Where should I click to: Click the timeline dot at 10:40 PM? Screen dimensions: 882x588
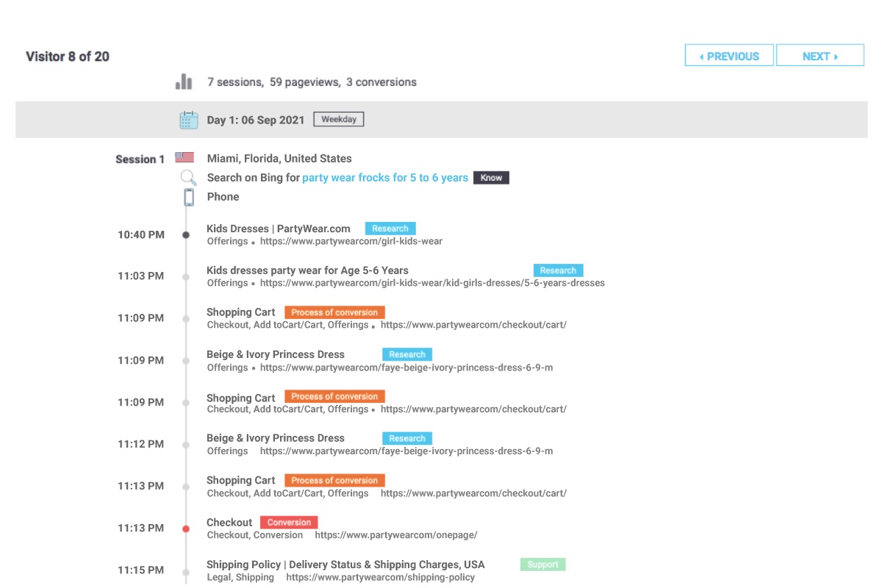(186, 234)
